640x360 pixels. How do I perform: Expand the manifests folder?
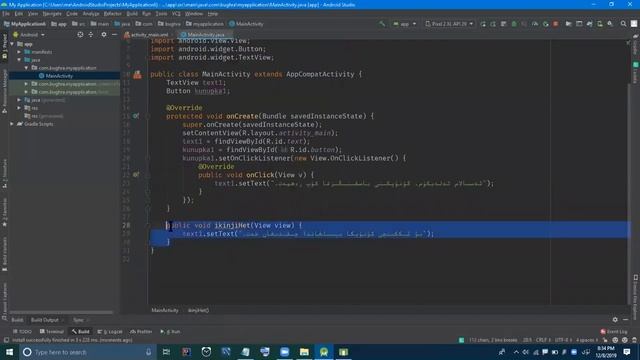[x=19, y=52]
